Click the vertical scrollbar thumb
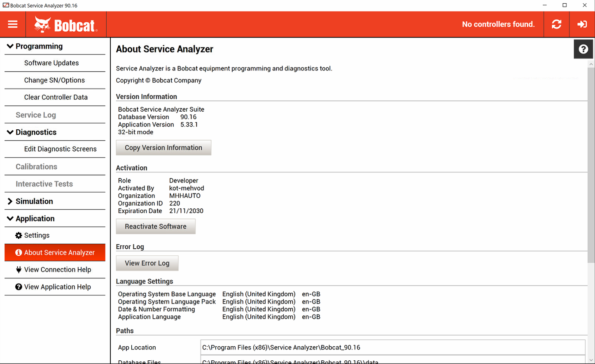Screen dimensions: 595x364 click(x=591, y=165)
